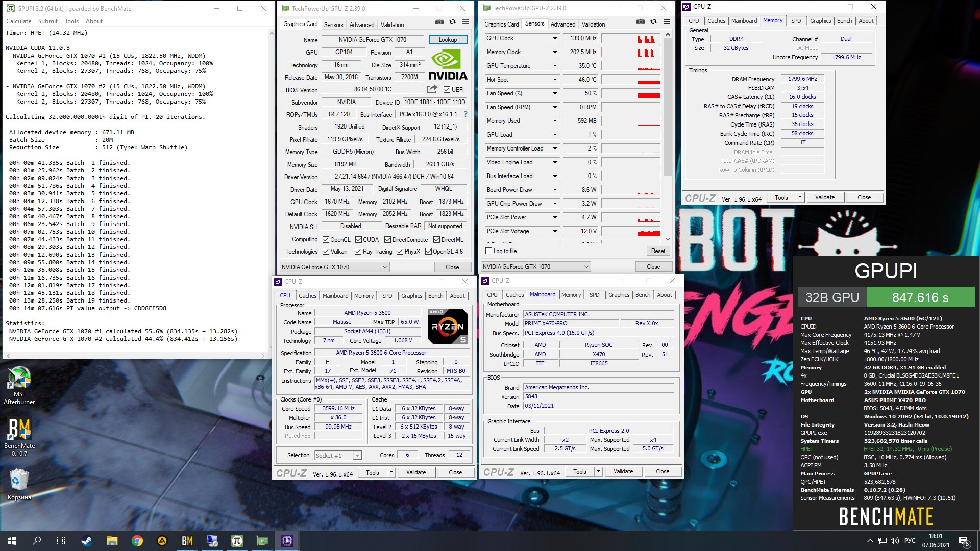
Task: Click the CPU-Z taskbar icon
Action: (x=287, y=541)
